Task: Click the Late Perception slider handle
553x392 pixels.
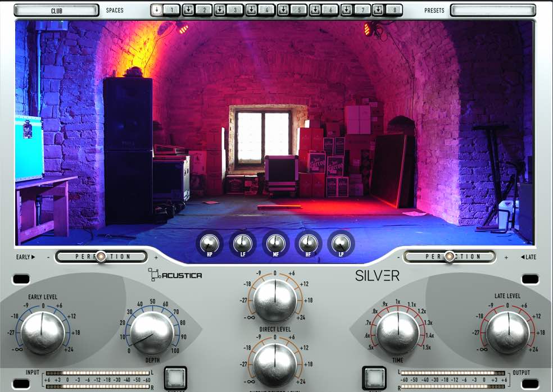Action: (x=450, y=257)
